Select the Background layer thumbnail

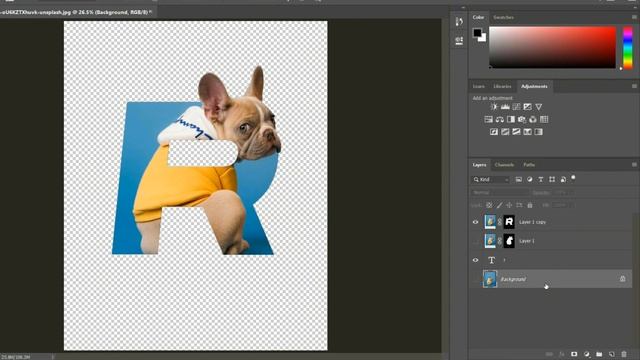tap(490, 279)
